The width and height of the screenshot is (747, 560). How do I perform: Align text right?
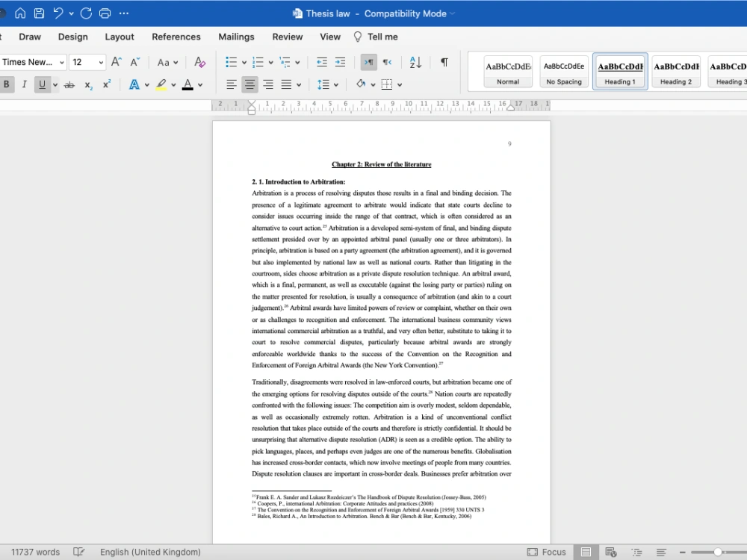(268, 85)
